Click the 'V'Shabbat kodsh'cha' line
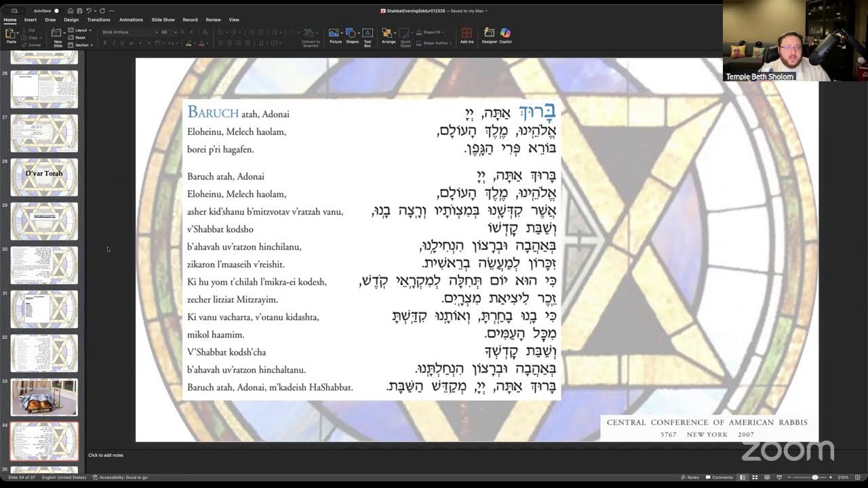868x488 pixels. tap(226, 352)
